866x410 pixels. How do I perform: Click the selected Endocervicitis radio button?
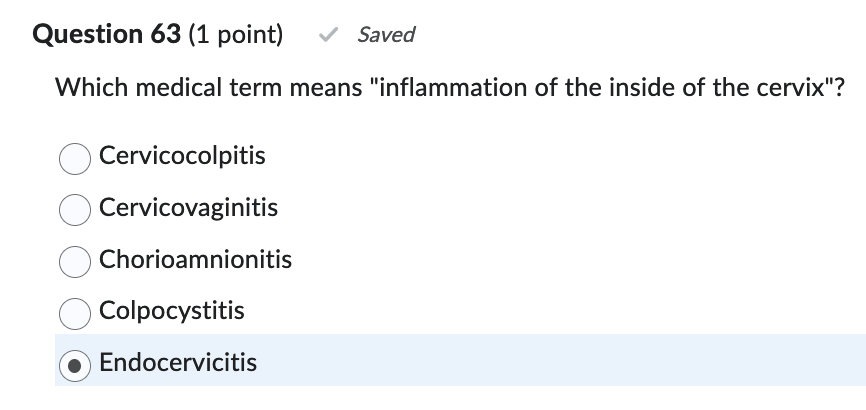(x=76, y=364)
